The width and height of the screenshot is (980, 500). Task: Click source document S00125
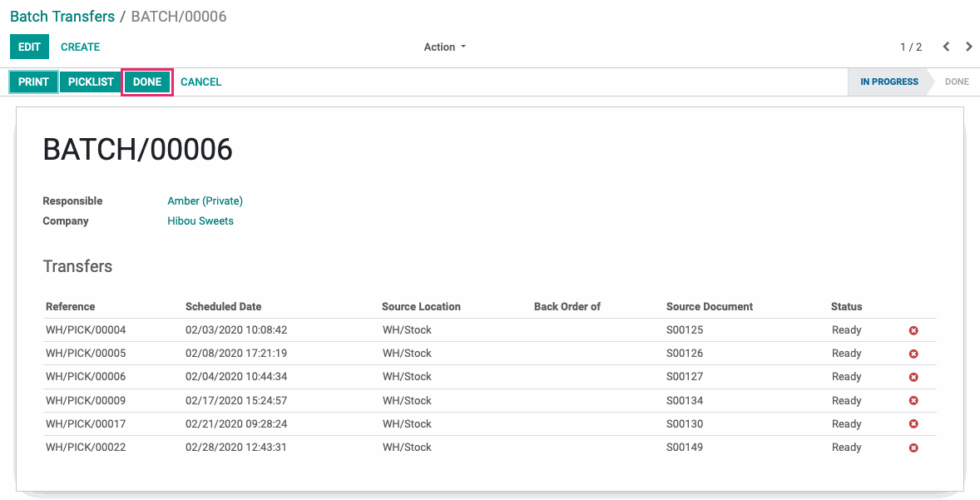pos(685,330)
